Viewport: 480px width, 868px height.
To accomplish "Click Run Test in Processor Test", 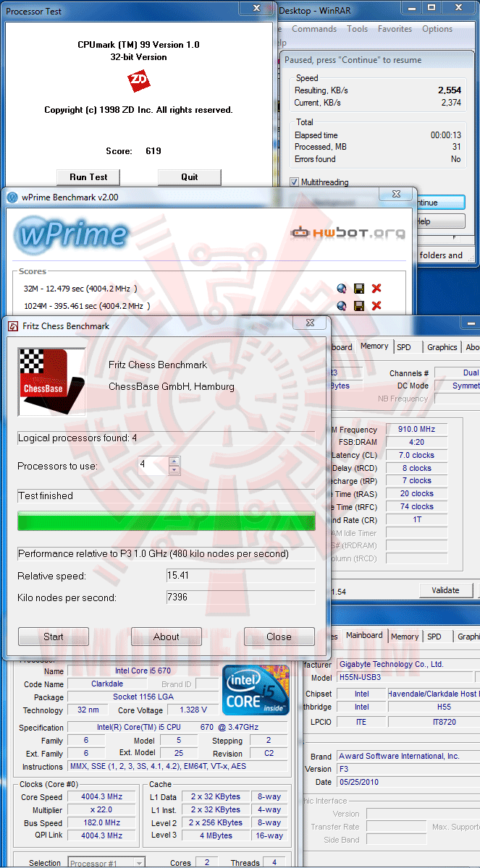I will (88, 177).
